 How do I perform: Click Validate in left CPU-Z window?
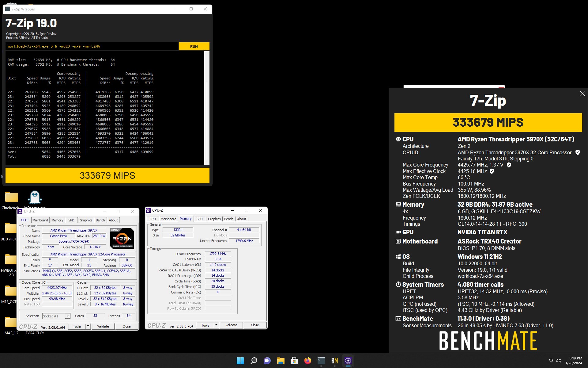coord(103,326)
